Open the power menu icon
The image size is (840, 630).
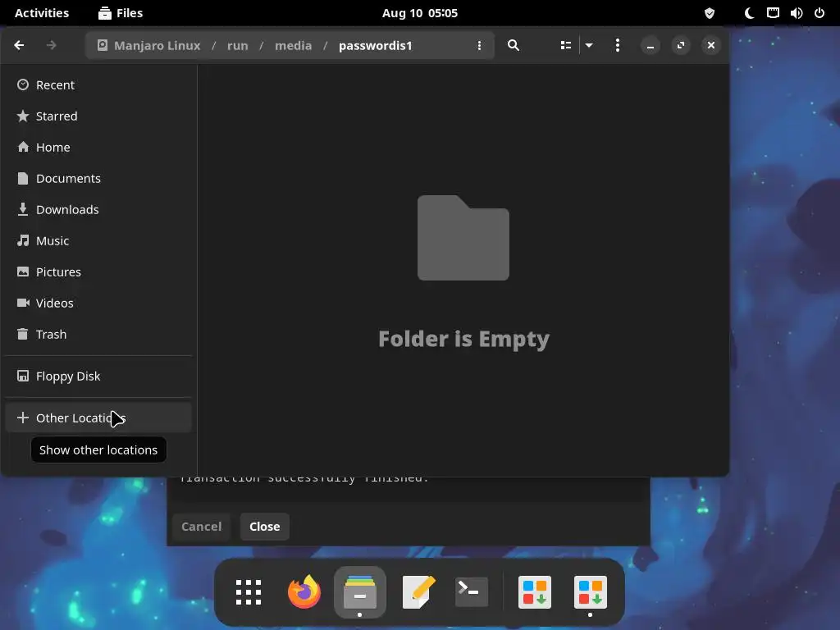click(x=819, y=13)
